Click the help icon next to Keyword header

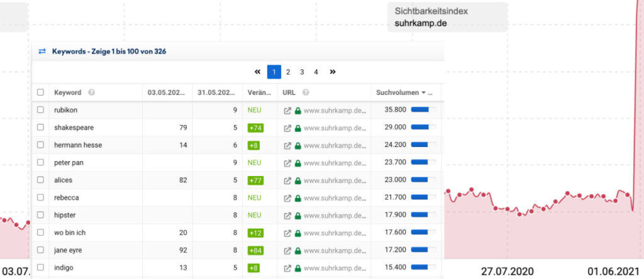(92, 92)
